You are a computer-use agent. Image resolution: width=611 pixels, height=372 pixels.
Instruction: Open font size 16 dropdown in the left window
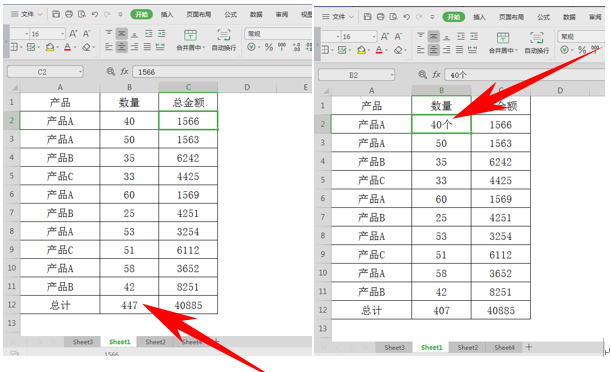pyautogui.click(x=62, y=34)
